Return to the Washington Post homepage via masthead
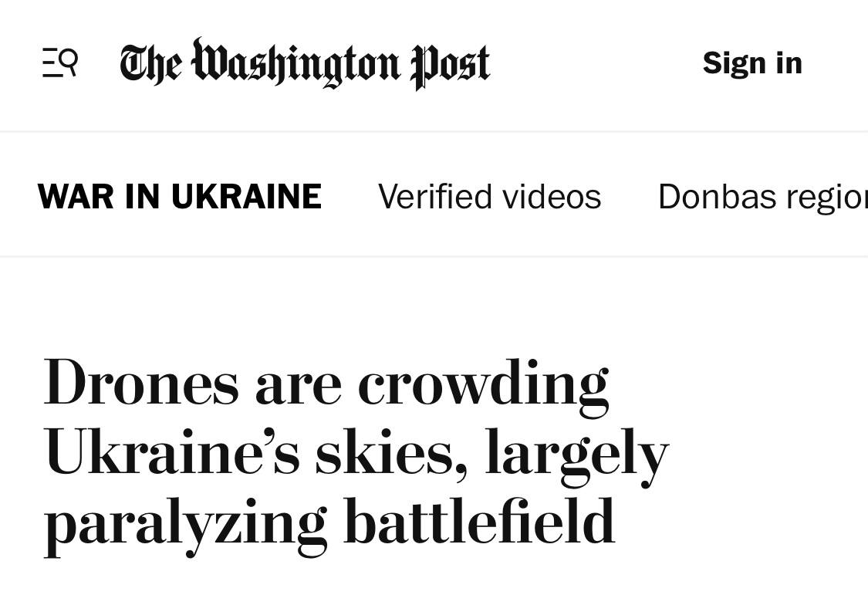The width and height of the screenshot is (868, 595). [305, 63]
